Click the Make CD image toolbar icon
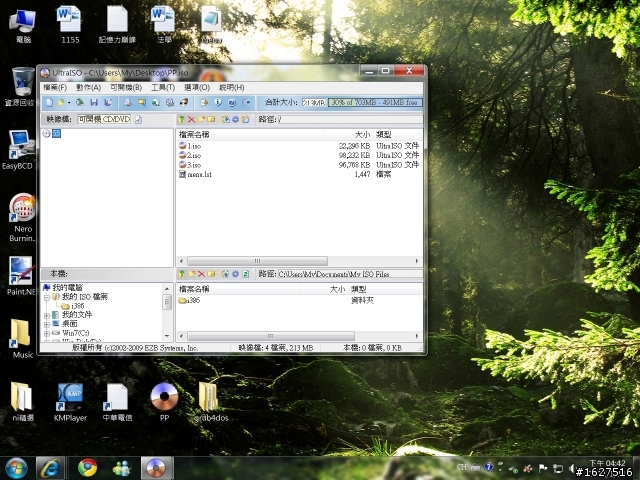 click(128, 102)
